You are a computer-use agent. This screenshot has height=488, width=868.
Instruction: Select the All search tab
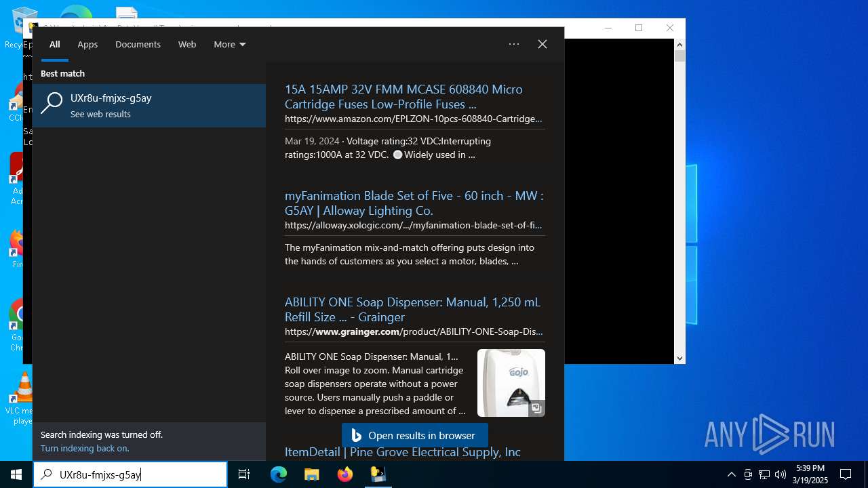[55, 44]
